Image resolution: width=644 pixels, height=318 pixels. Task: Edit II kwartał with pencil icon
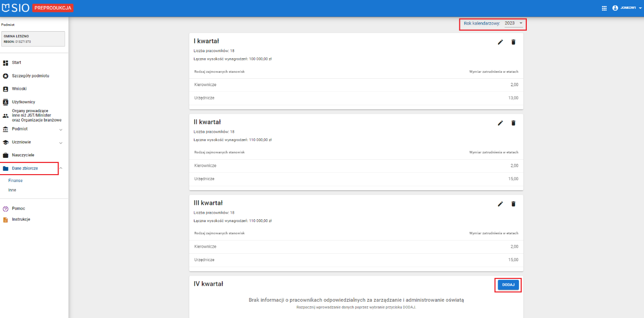pos(500,123)
